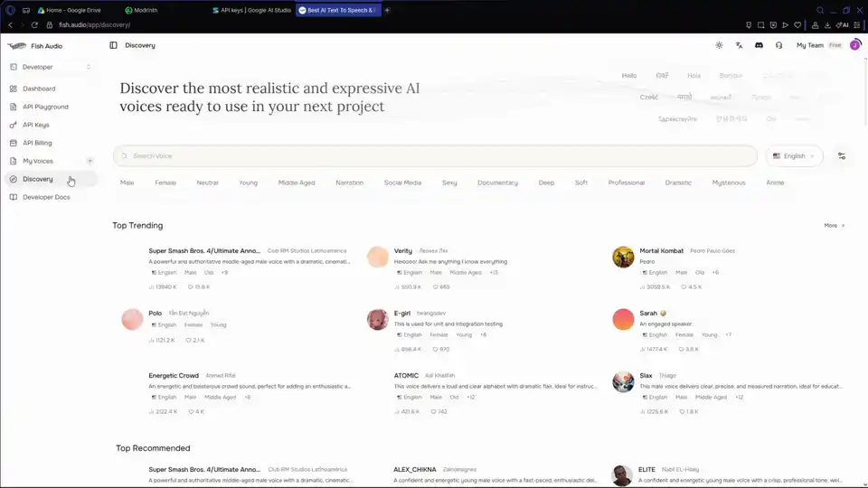Switch to API keys Google AI Studio tab
The height and width of the screenshot is (488, 868).
(x=252, y=10)
